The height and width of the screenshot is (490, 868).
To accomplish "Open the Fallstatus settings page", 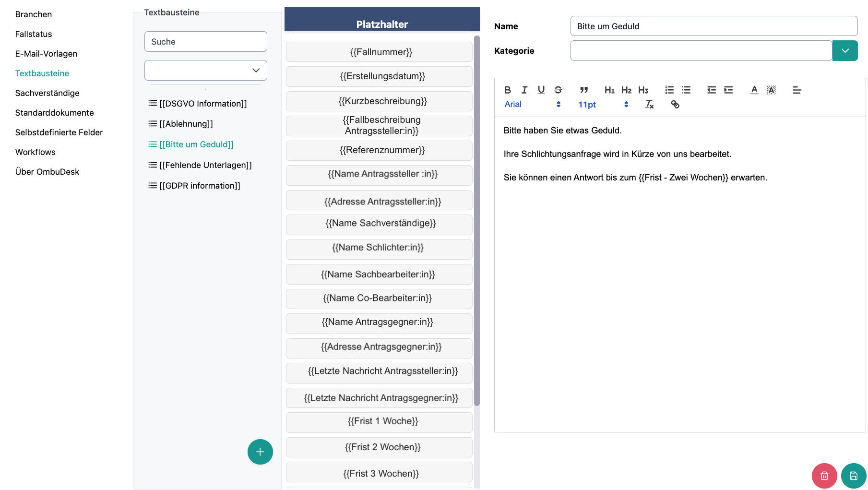I will tap(34, 34).
